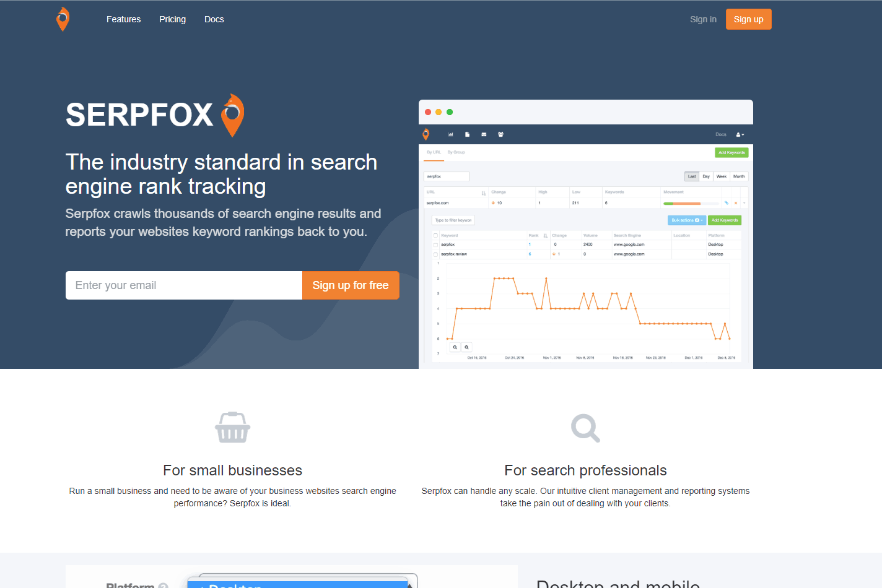Click the large fox pin beside SERPFOX title
The image size is (882, 588).
232,115
